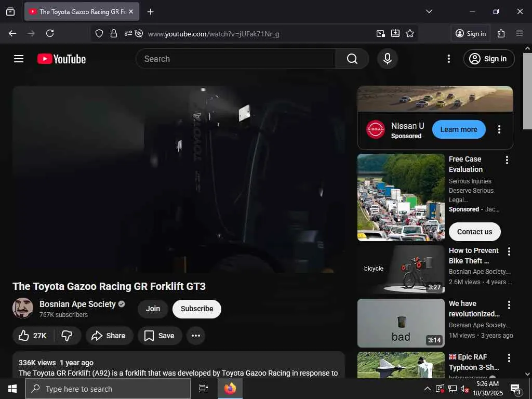Screen dimensions: 532x399
Task: Open Task View on the taskbar
Action: tap(203, 389)
